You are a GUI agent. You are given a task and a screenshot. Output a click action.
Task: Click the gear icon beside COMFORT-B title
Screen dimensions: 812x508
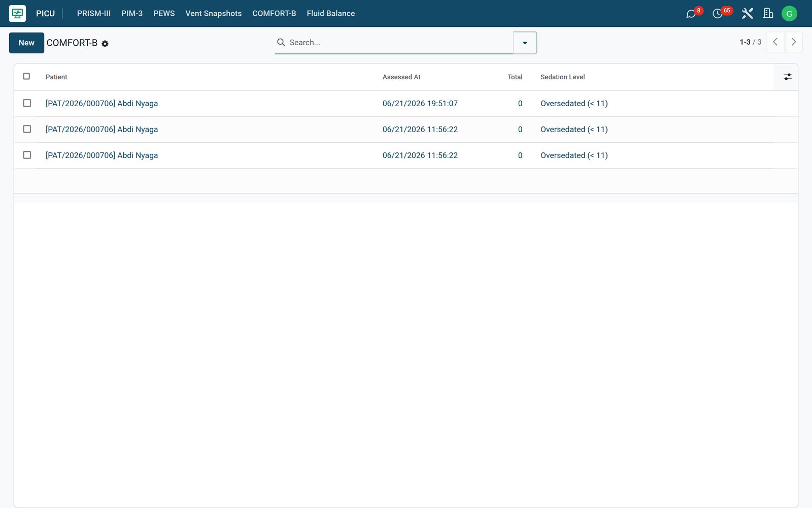coord(105,44)
